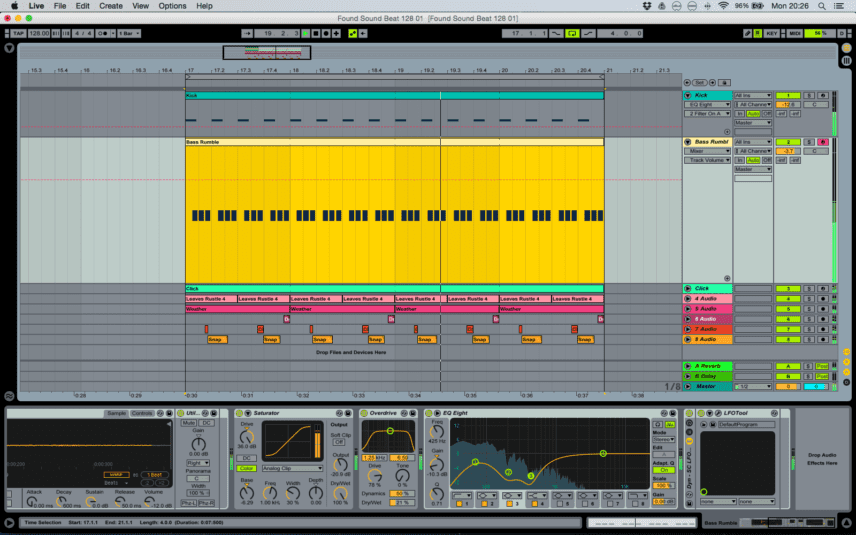Open Saturator Analog Clip curve type dropdown
The height and width of the screenshot is (535, 856).
[x=292, y=469]
